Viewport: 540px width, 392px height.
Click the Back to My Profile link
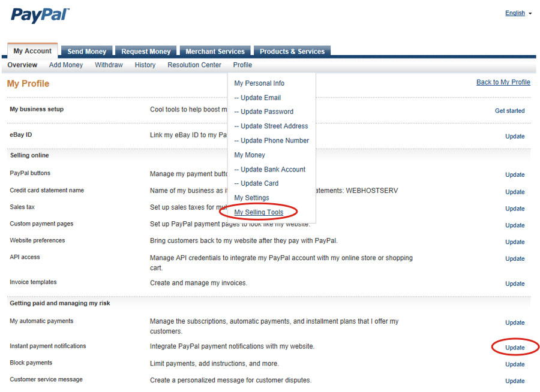coord(503,82)
